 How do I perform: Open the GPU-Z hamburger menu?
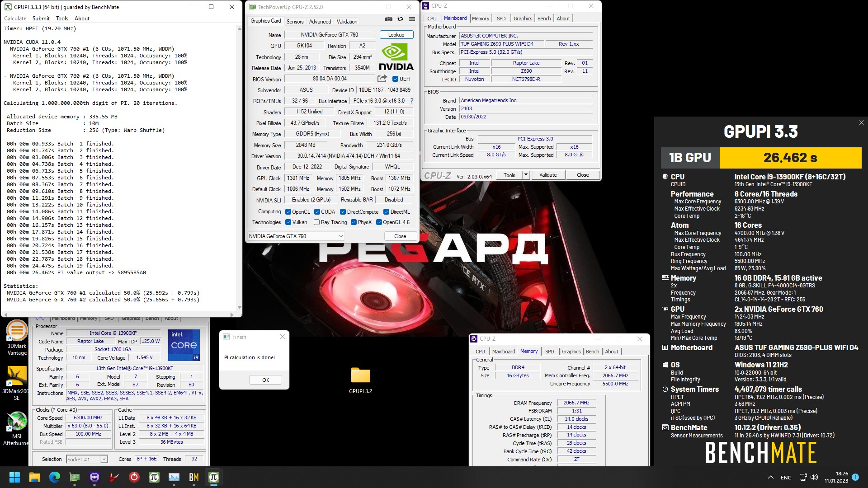click(x=412, y=19)
